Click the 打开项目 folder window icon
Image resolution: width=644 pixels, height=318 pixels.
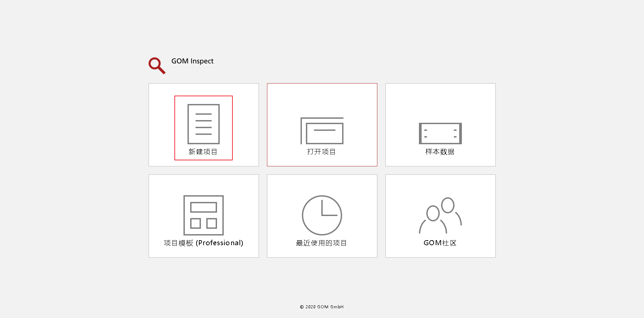[322, 131]
